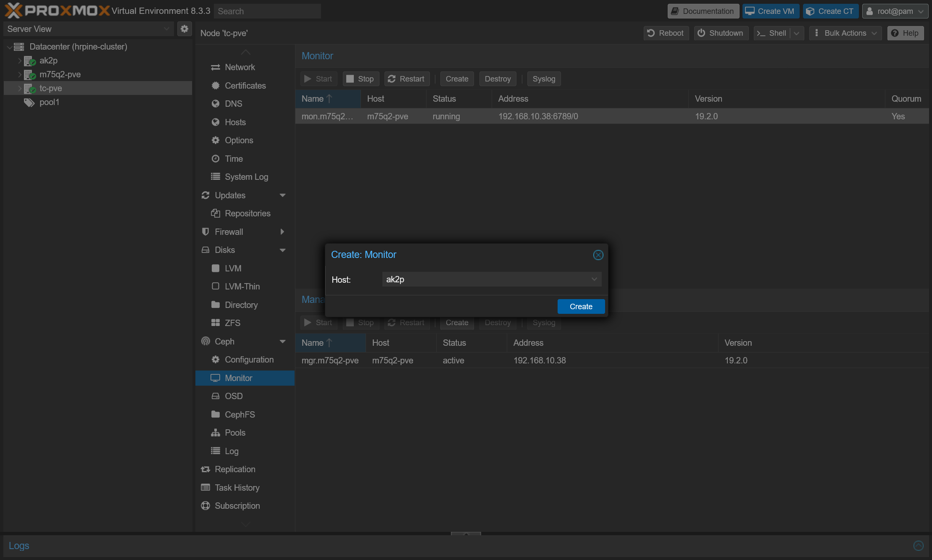Expand the ak2p node
The image size is (932, 560).
[x=19, y=61]
